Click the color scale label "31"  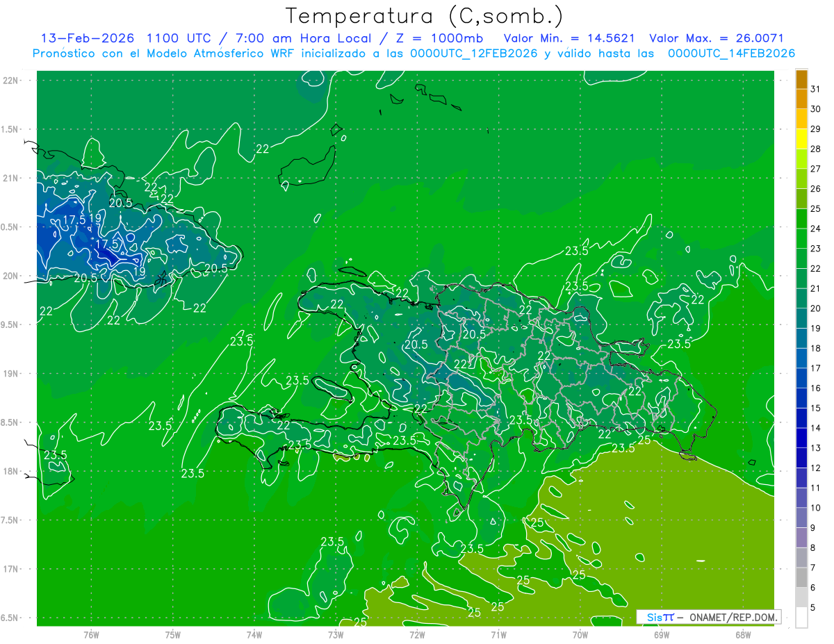coord(815,89)
